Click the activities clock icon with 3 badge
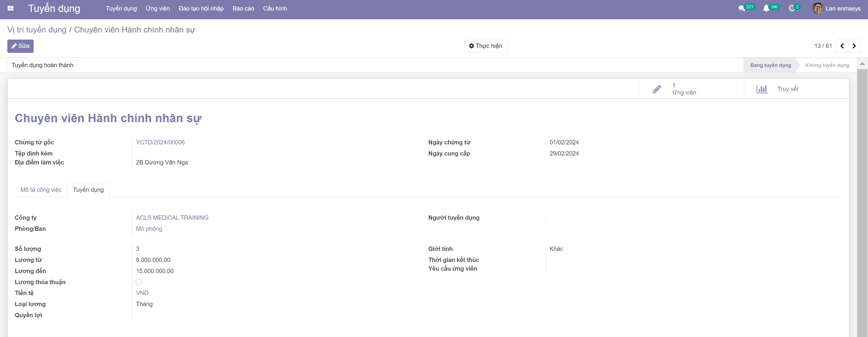The image size is (868, 337). (792, 8)
